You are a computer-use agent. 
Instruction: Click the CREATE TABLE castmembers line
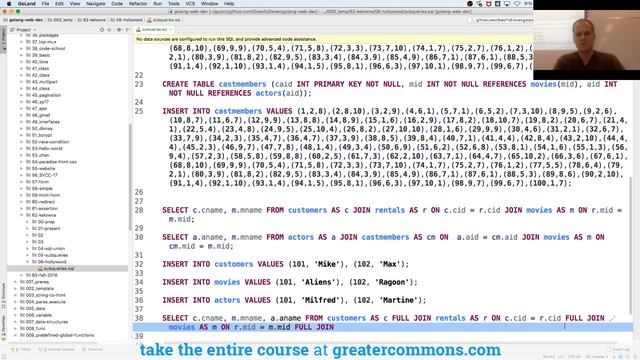(x=389, y=84)
